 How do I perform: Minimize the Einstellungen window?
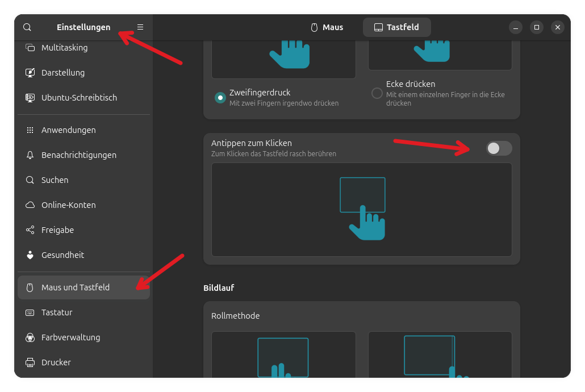[x=516, y=27]
